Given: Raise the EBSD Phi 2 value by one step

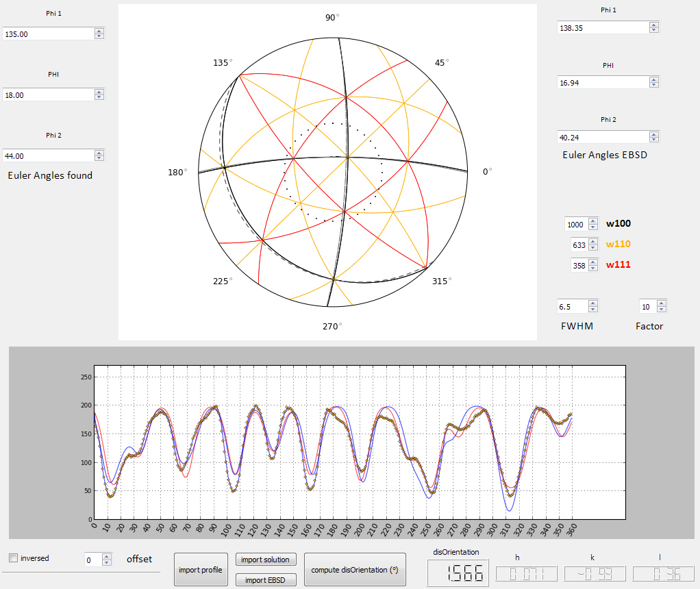Looking at the screenshot, I should point(653,134).
